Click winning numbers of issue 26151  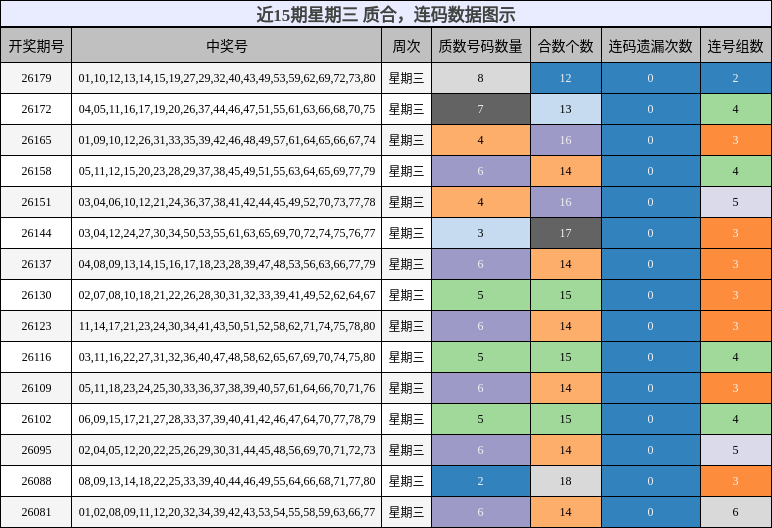(226, 202)
